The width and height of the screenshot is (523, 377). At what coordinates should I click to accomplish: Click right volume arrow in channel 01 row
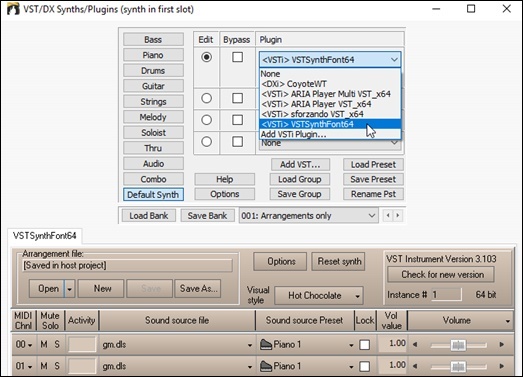tap(501, 366)
